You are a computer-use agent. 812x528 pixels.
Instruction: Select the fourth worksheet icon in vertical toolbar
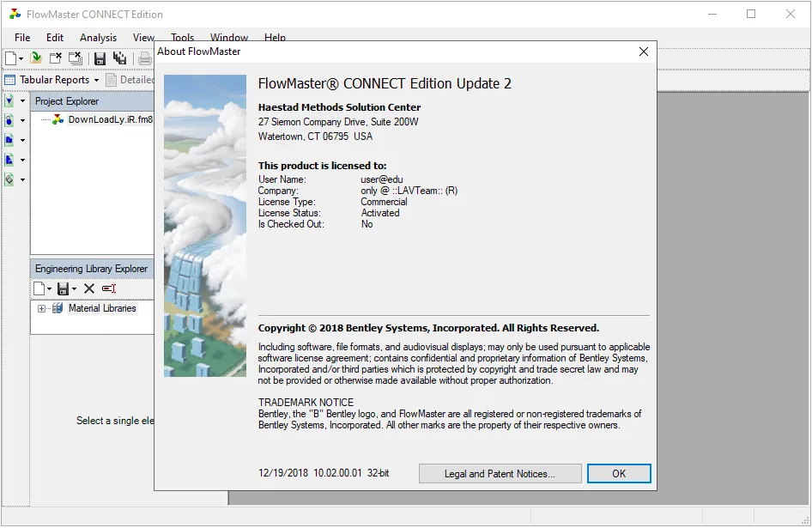pyautogui.click(x=9, y=160)
